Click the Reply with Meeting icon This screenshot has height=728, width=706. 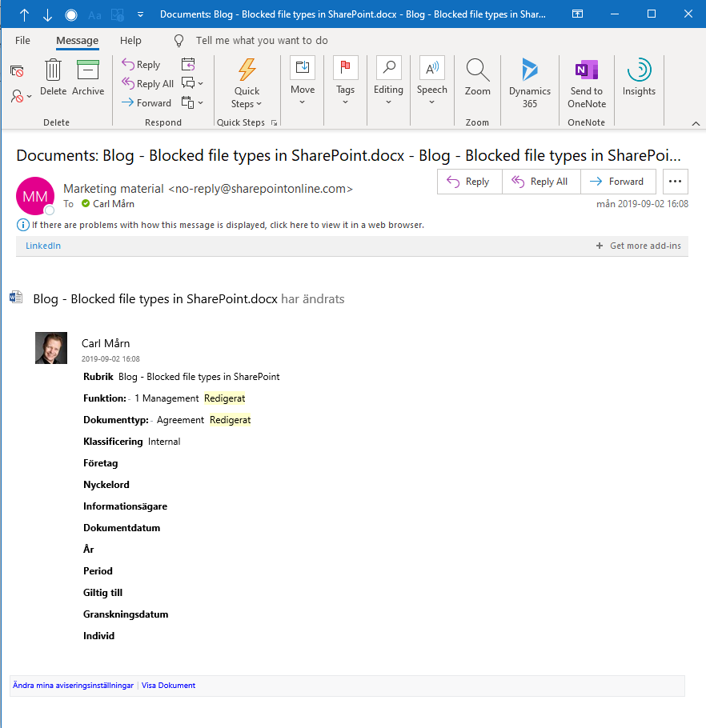(x=189, y=65)
